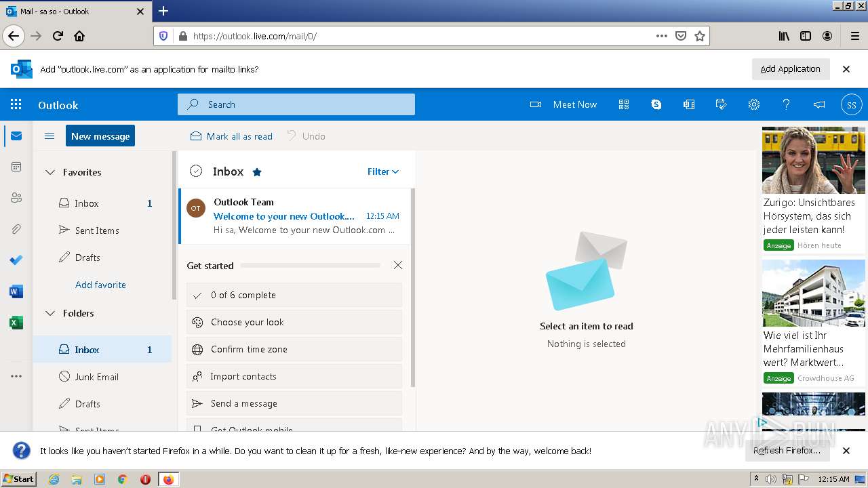The width and height of the screenshot is (868, 488).
Task: Open Calendar in left rail
Action: (16, 167)
